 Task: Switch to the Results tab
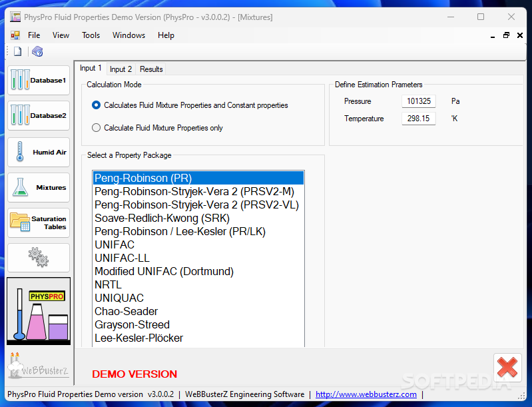tap(151, 69)
